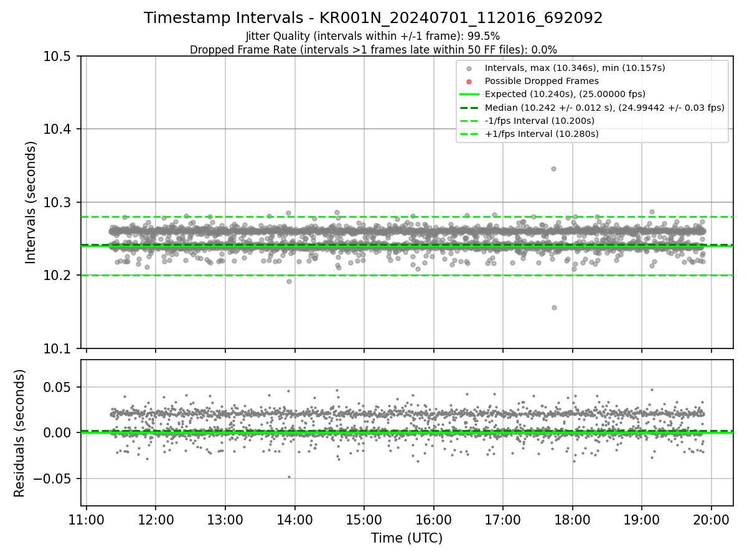Click the '14:00' time tick label
747x560 pixels.
pyautogui.click(x=294, y=518)
